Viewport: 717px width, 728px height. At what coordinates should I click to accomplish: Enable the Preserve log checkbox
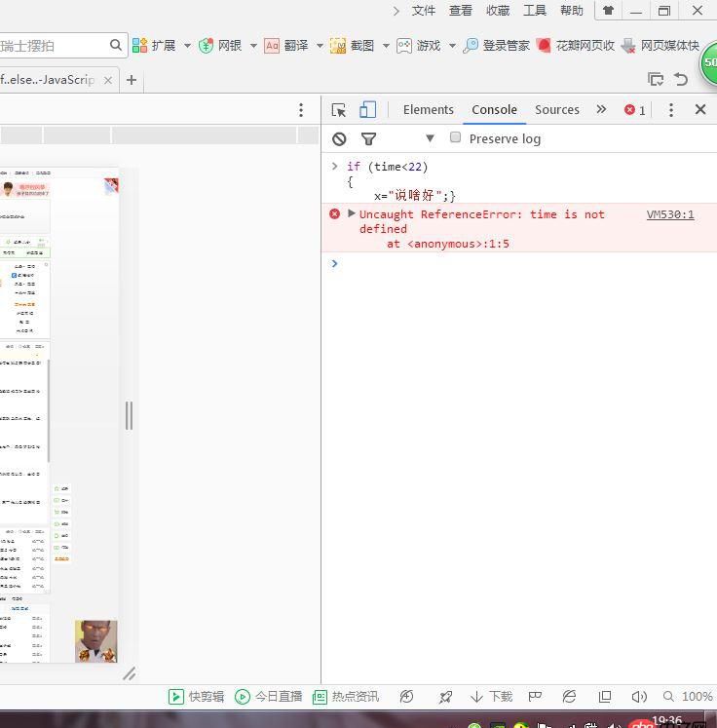click(455, 137)
